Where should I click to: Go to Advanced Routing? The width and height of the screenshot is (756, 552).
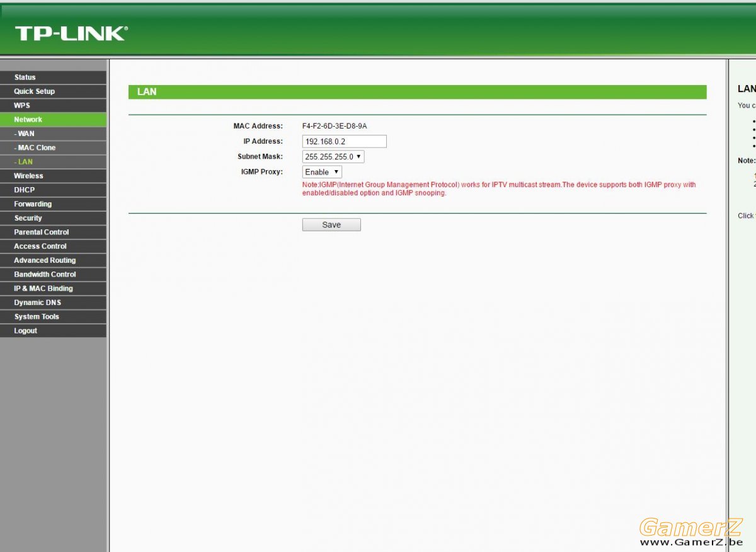pyautogui.click(x=53, y=260)
